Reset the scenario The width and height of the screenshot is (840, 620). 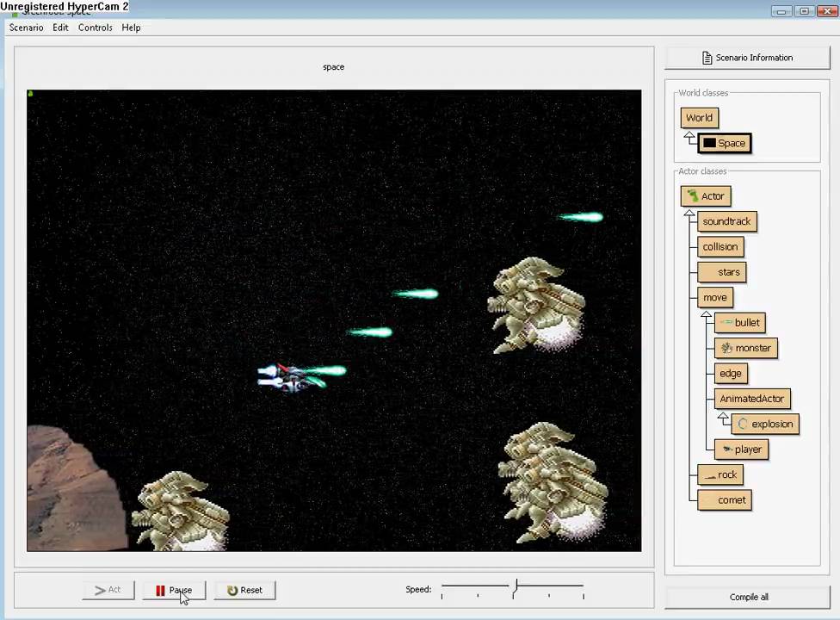244,590
